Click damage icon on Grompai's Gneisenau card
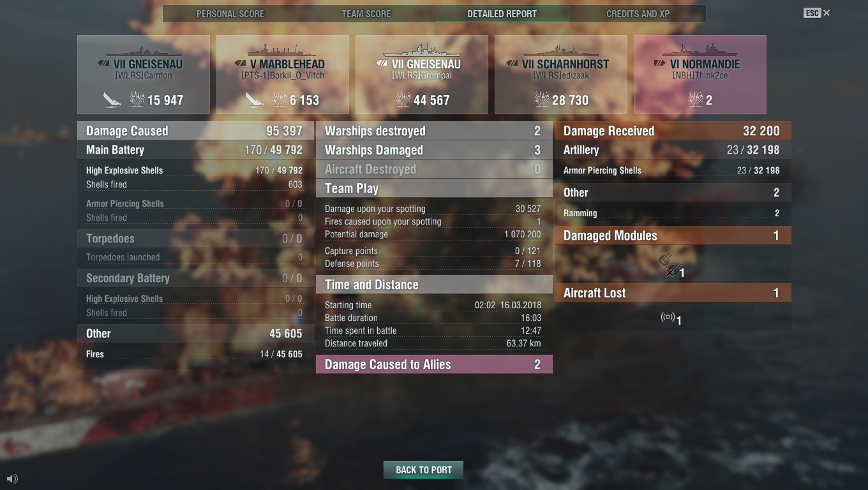Viewport: 868px width, 490px height. [x=403, y=100]
